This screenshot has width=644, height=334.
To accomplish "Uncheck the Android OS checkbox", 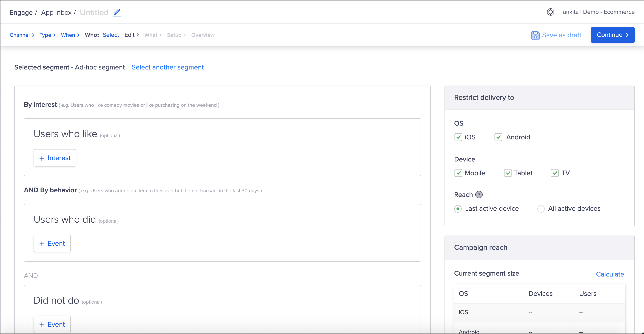I will pos(498,137).
